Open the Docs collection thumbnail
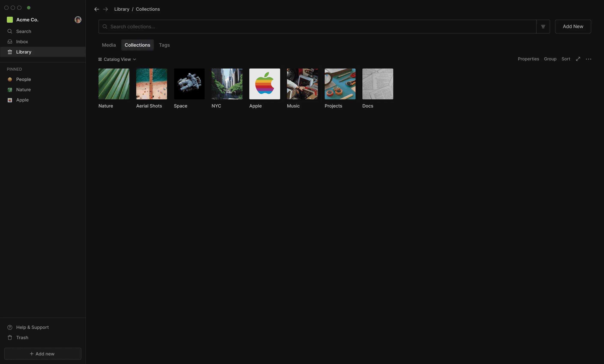Screen dimensions: 604x364 pos(378,84)
